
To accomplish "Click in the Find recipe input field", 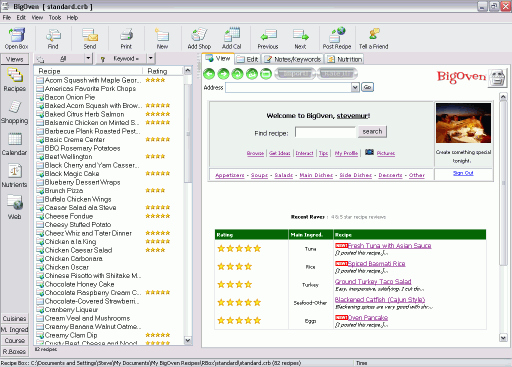I will coord(326,132).
